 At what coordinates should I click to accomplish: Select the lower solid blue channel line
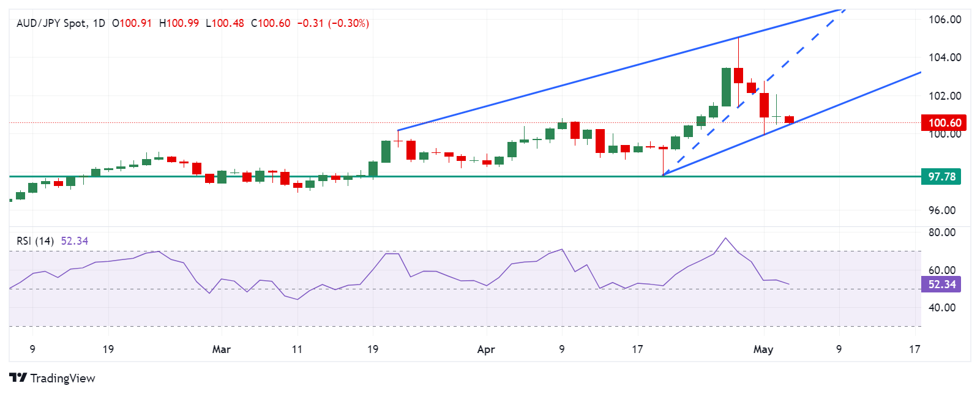(x=857, y=97)
